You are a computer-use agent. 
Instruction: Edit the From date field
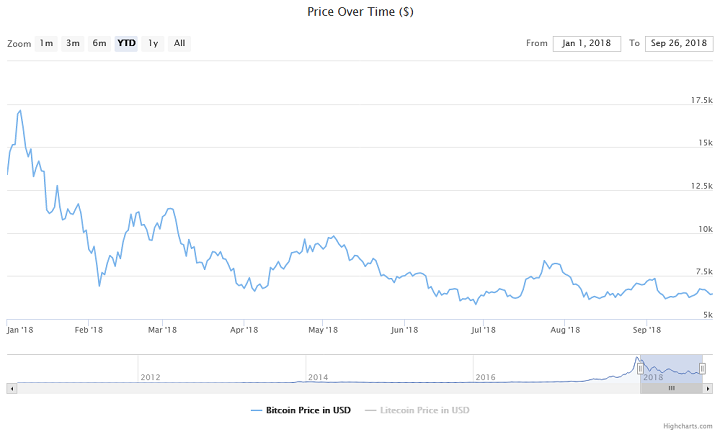(x=587, y=44)
